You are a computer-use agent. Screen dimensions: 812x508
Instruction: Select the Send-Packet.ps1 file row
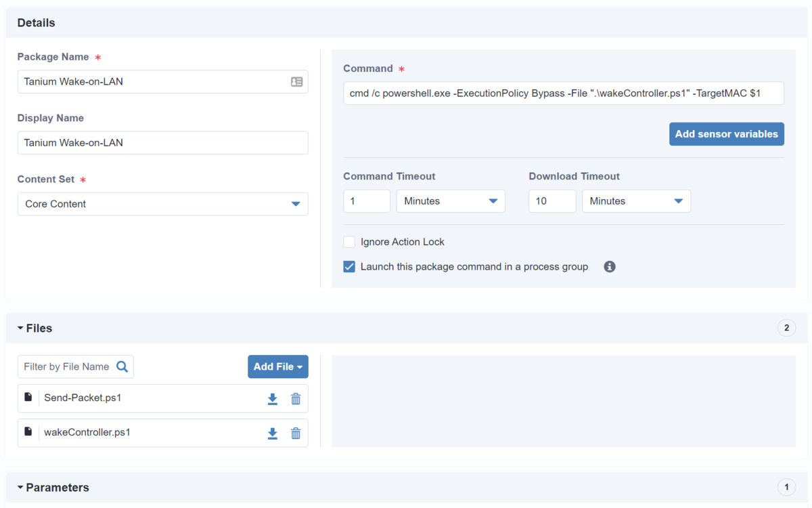tap(162, 398)
